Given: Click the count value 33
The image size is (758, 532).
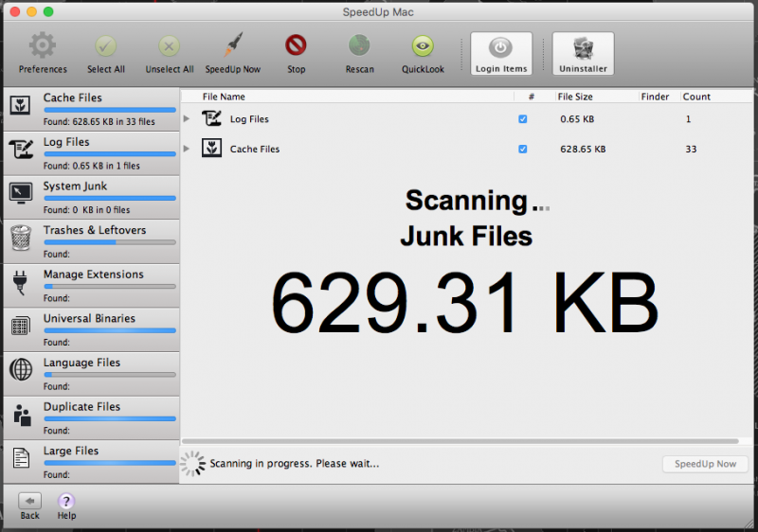Looking at the screenshot, I should (x=691, y=150).
